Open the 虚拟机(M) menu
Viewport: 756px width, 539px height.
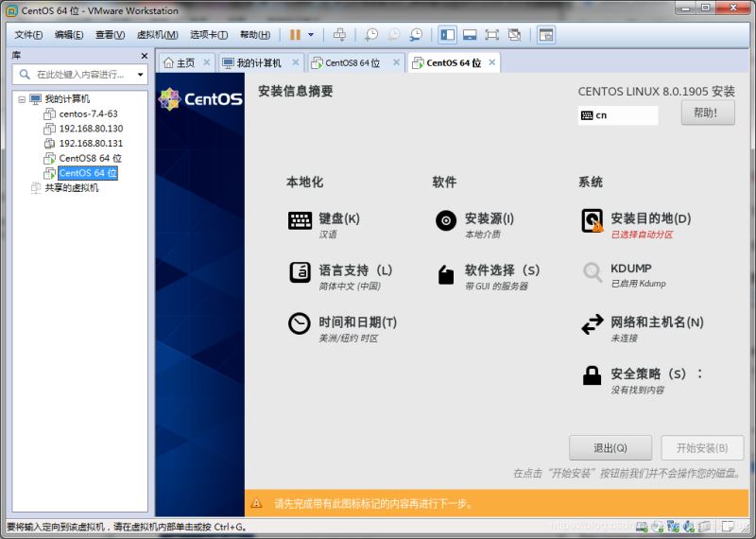(157, 35)
